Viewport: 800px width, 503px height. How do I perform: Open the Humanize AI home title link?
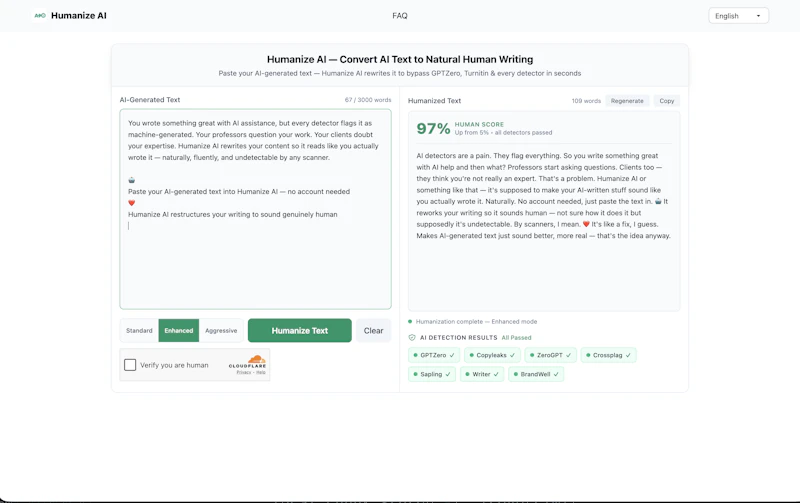pos(79,16)
